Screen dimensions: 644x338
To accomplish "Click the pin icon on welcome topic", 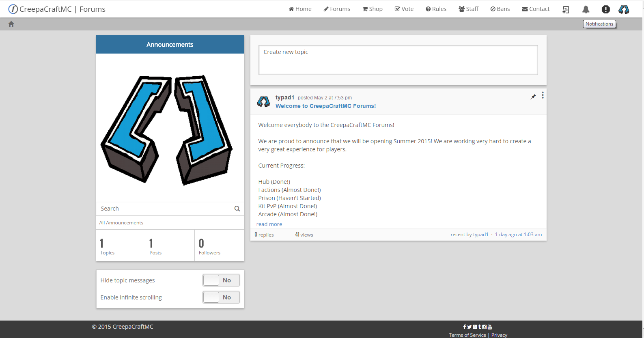I will pos(533,97).
